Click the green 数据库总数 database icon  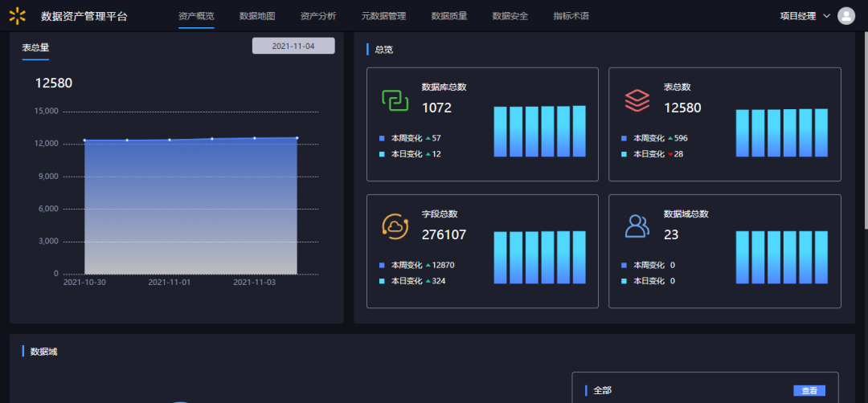[x=395, y=100]
